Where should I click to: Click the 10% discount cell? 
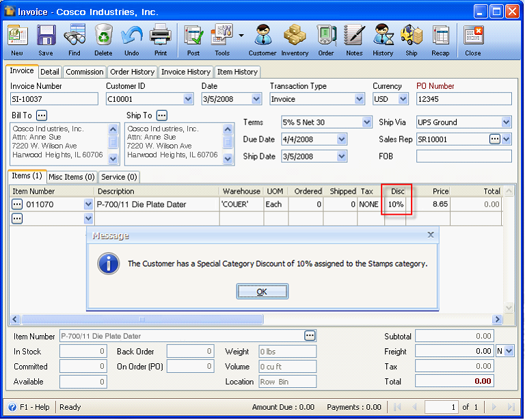395,205
